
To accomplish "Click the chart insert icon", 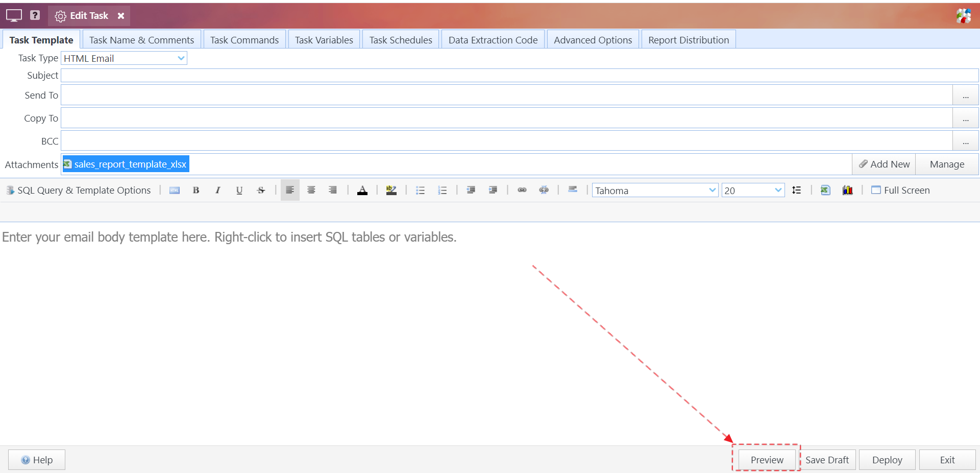I will [x=848, y=190].
